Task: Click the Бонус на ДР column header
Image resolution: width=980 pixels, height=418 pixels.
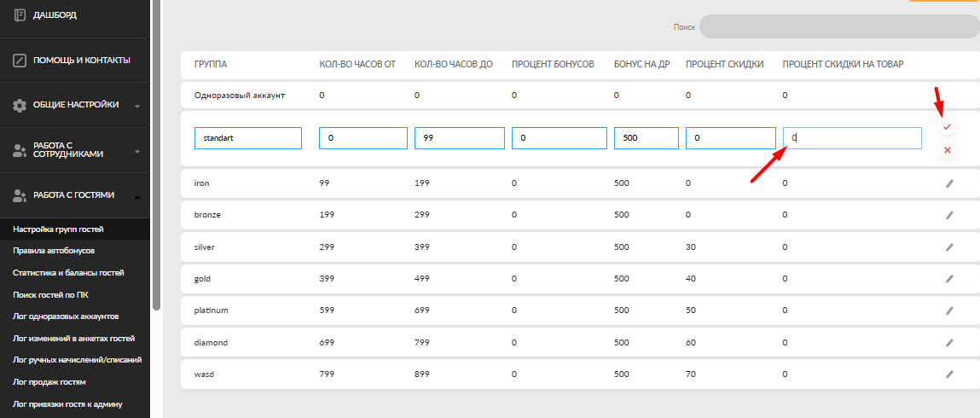Action: (x=642, y=64)
